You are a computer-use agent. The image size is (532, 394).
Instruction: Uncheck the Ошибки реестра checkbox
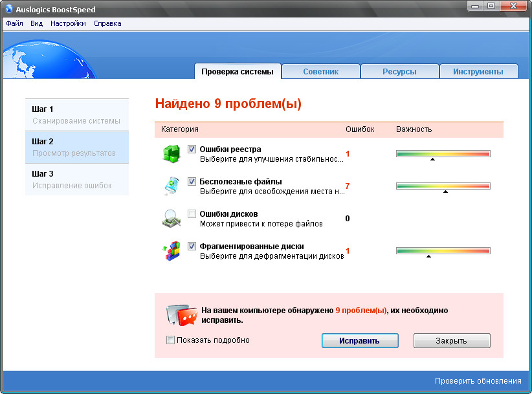pyautogui.click(x=192, y=149)
